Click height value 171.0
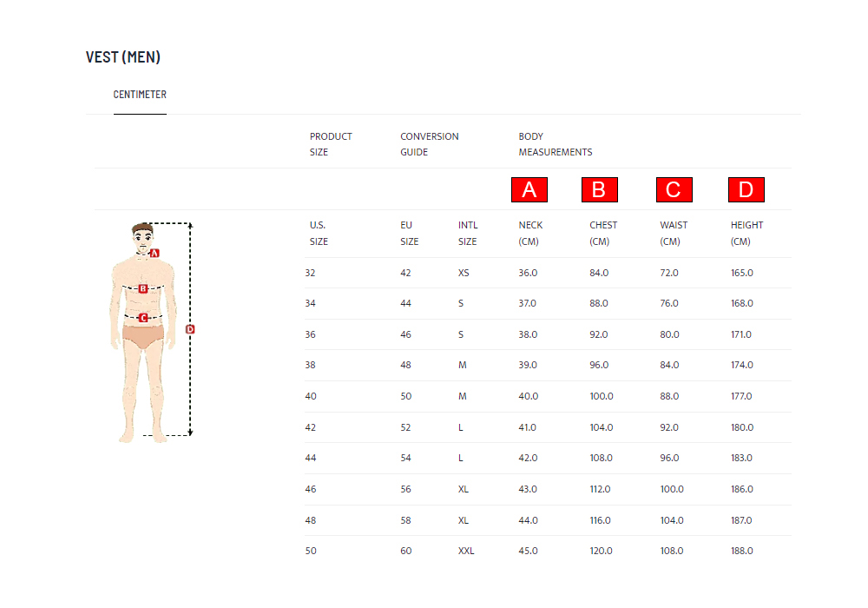The width and height of the screenshot is (868, 608). [x=740, y=334]
